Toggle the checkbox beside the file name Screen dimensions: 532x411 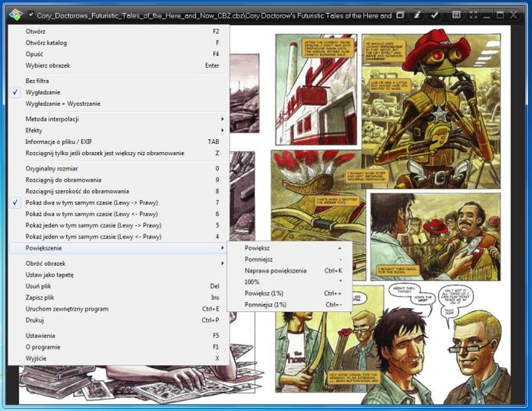coord(31,15)
